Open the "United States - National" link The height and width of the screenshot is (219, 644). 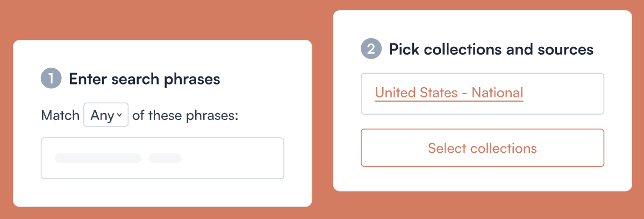click(449, 93)
